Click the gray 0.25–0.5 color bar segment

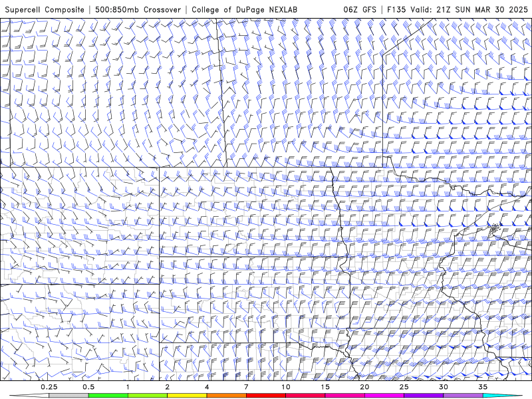tap(69, 396)
